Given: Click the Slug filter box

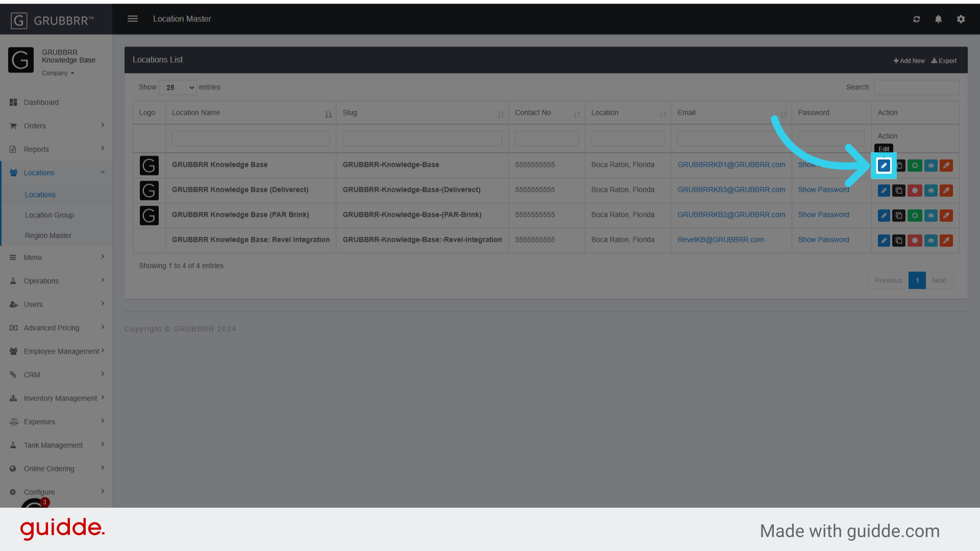Looking at the screenshot, I should click(422, 138).
